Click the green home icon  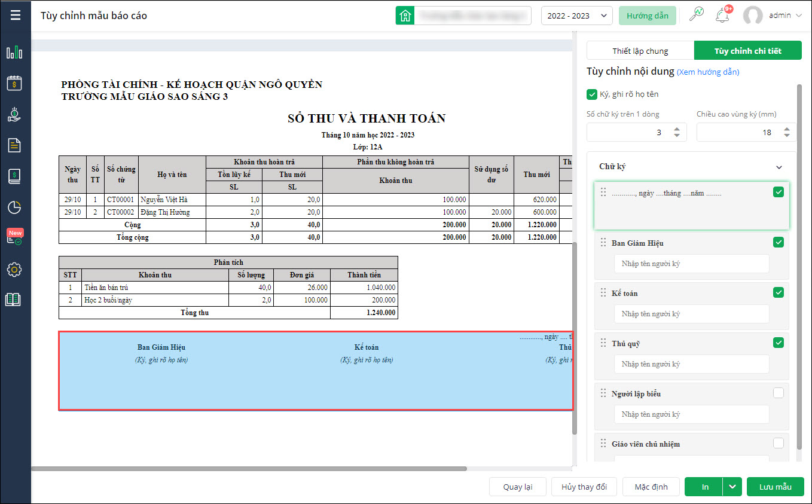click(405, 16)
